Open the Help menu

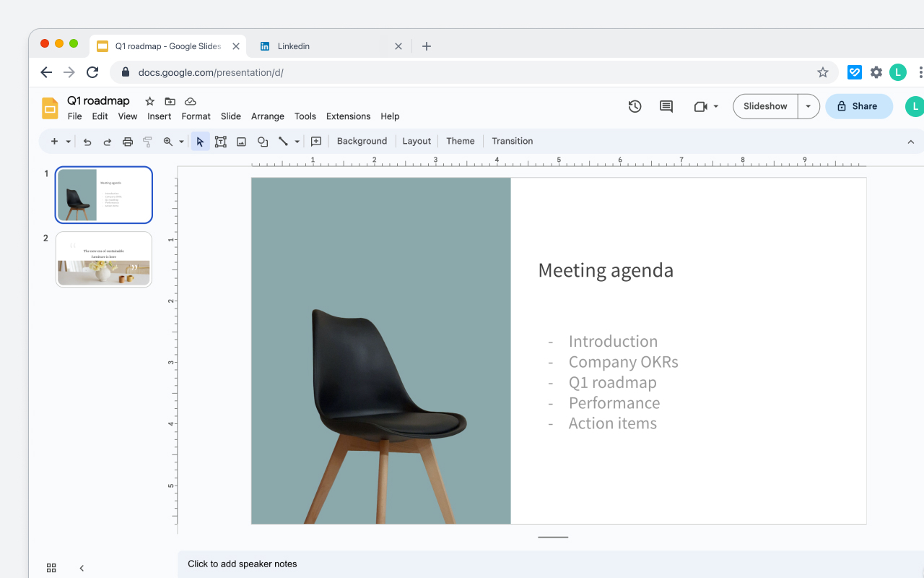coord(390,116)
